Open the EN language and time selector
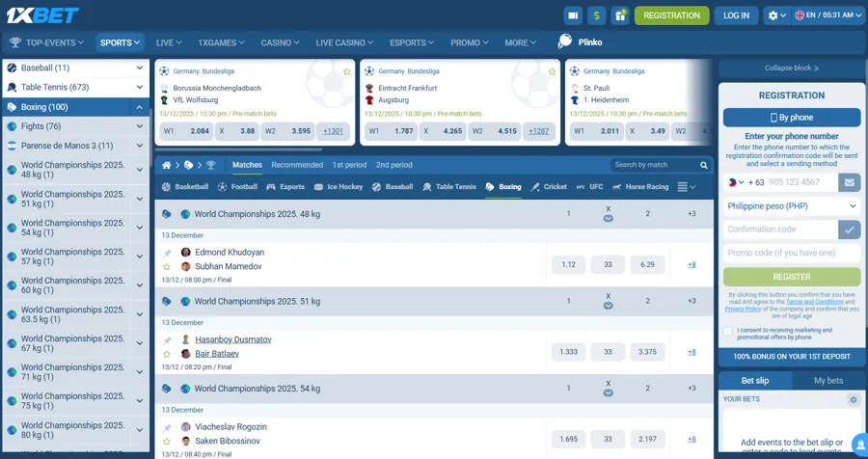This screenshot has height=459, width=868. 828,15
